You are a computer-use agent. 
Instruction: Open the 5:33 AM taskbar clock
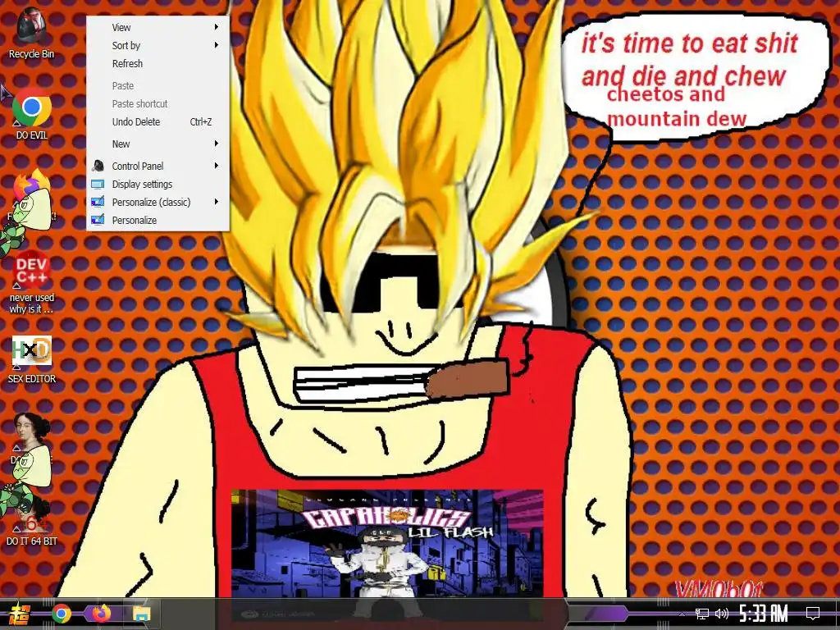[x=764, y=614]
